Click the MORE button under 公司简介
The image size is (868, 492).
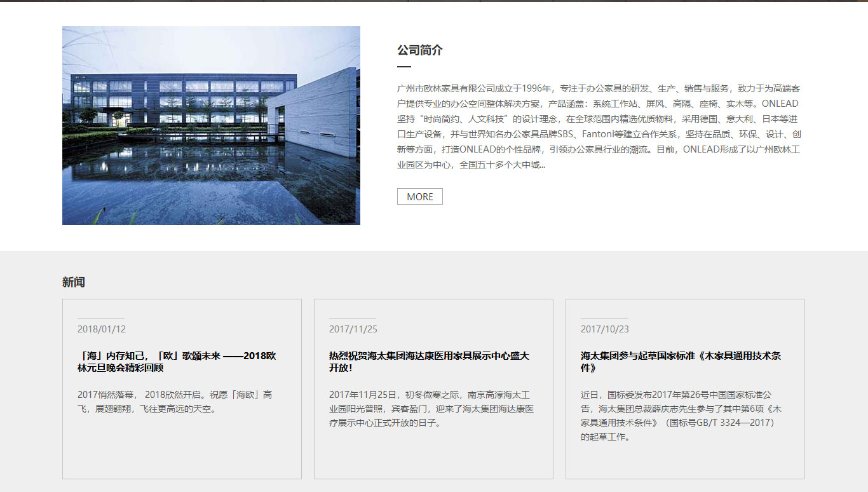click(419, 196)
